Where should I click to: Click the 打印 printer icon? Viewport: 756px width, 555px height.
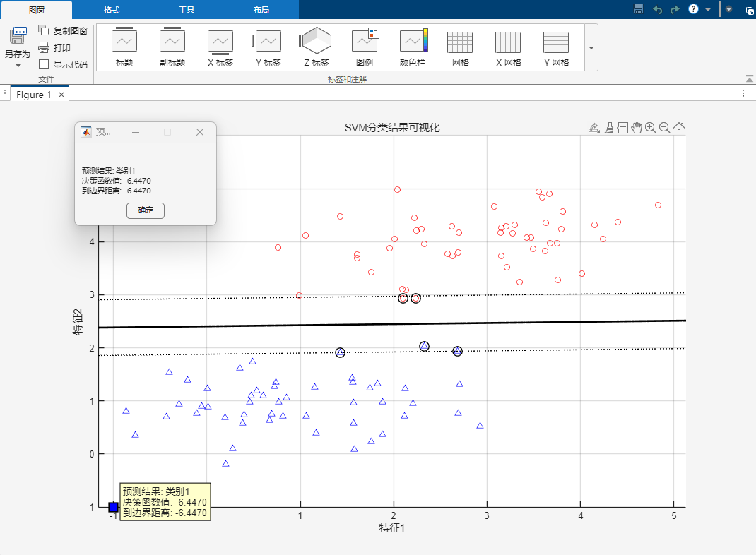[x=44, y=47]
